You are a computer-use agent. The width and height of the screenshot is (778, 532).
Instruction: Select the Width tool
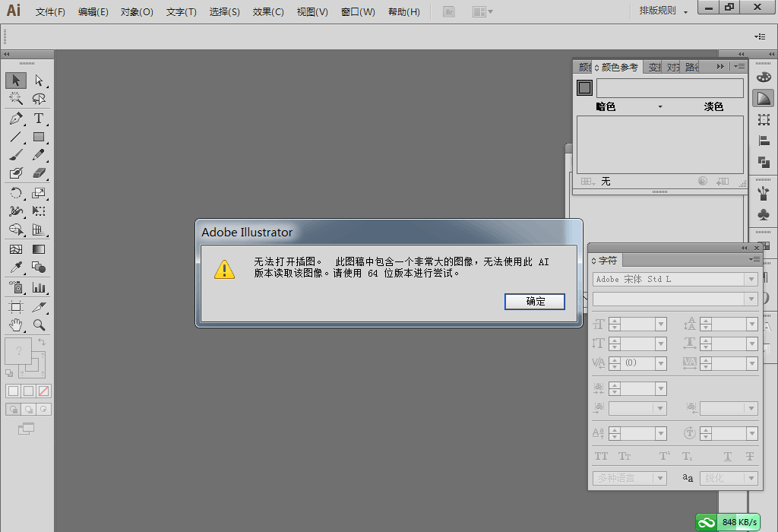[x=16, y=211]
